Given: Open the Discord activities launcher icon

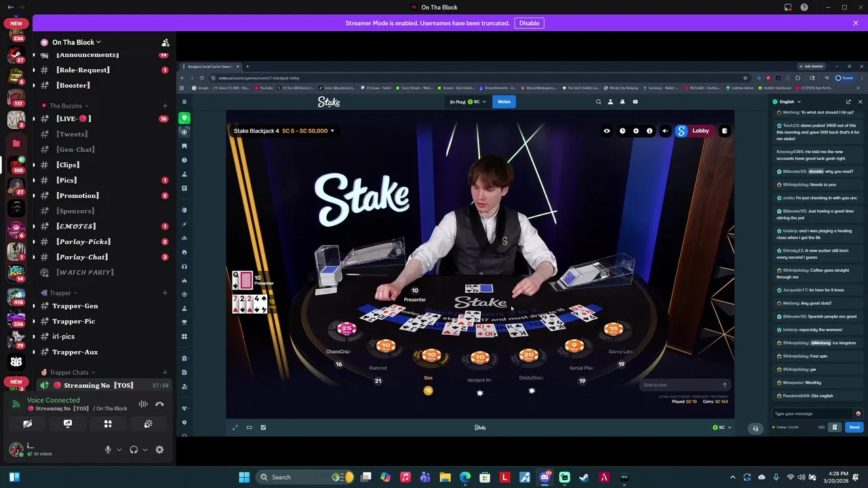Looking at the screenshot, I should click(108, 424).
